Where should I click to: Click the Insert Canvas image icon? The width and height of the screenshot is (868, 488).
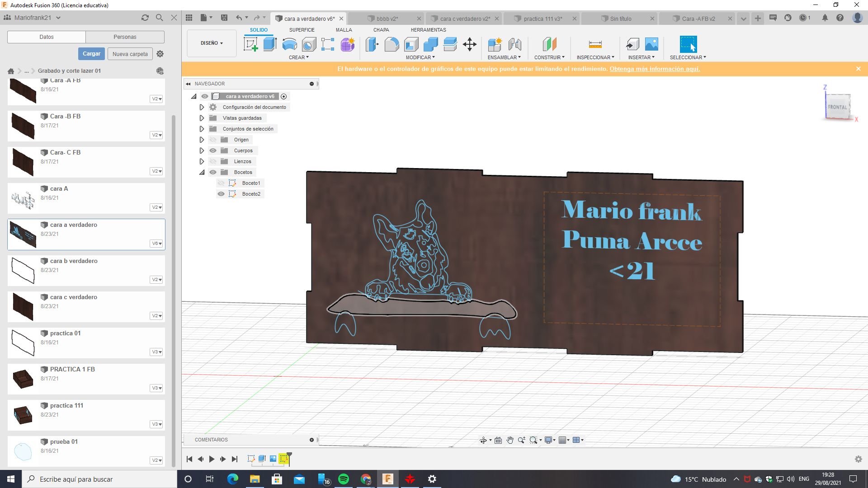[651, 44]
